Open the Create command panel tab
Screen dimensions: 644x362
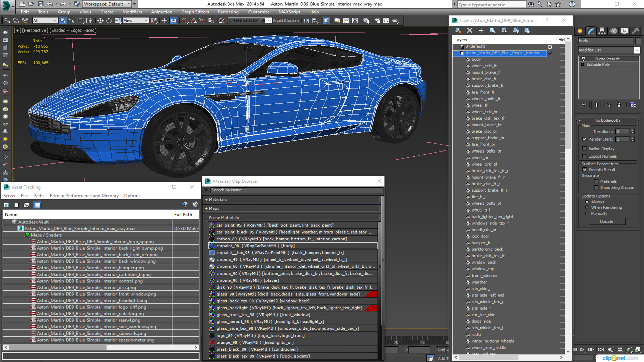click(580, 31)
